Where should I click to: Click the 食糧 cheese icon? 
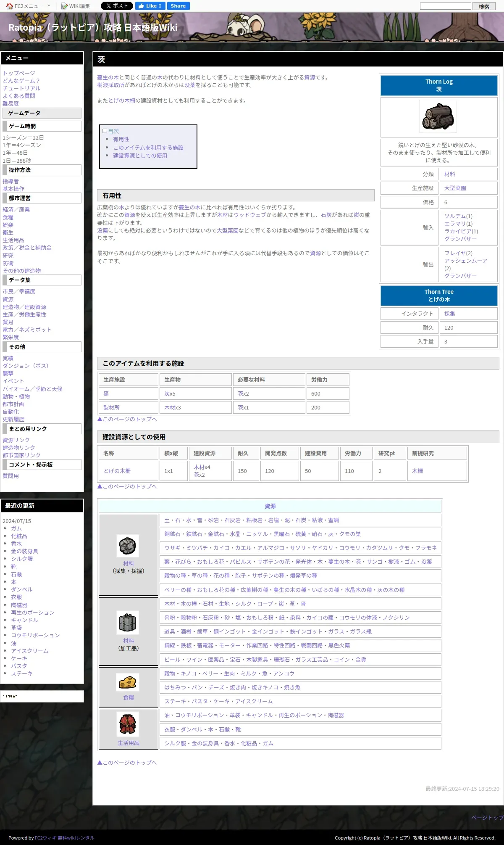pos(128,682)
